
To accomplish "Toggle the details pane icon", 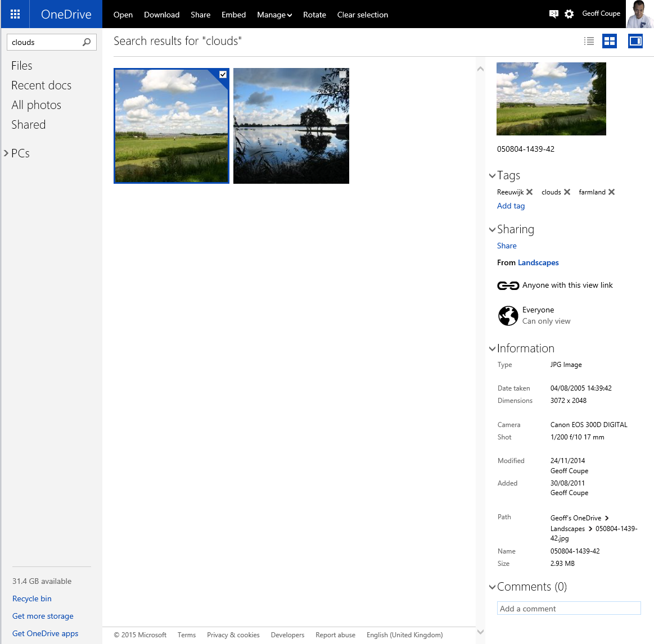I will point(635,41).
